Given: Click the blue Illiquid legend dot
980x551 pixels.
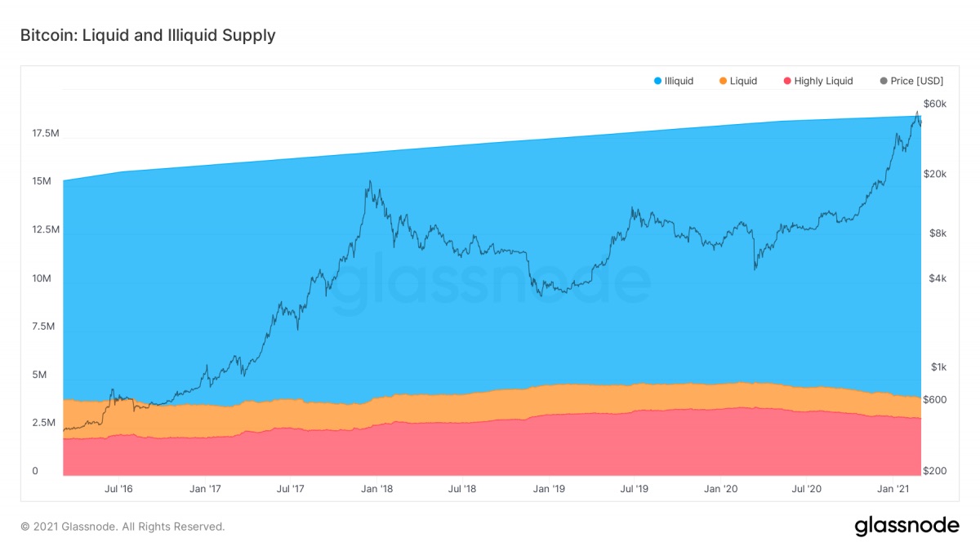Looking at the screenshot, I should pos(658,81).
